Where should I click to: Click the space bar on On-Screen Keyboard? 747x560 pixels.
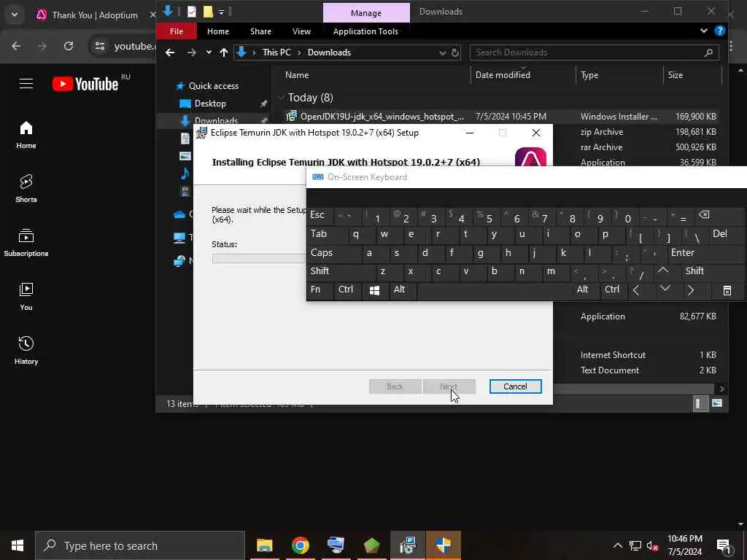(x=495, y=290)
